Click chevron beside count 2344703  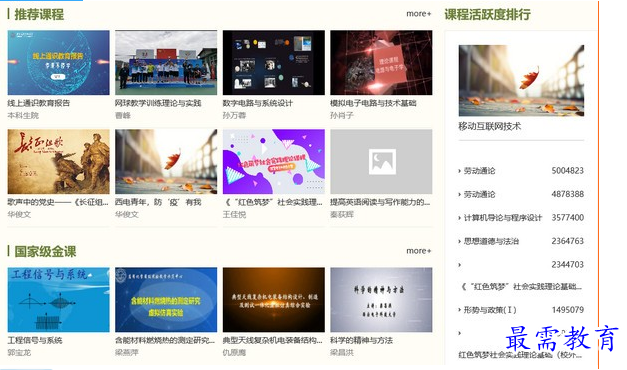pyautogui.click(x=459, y=265)
